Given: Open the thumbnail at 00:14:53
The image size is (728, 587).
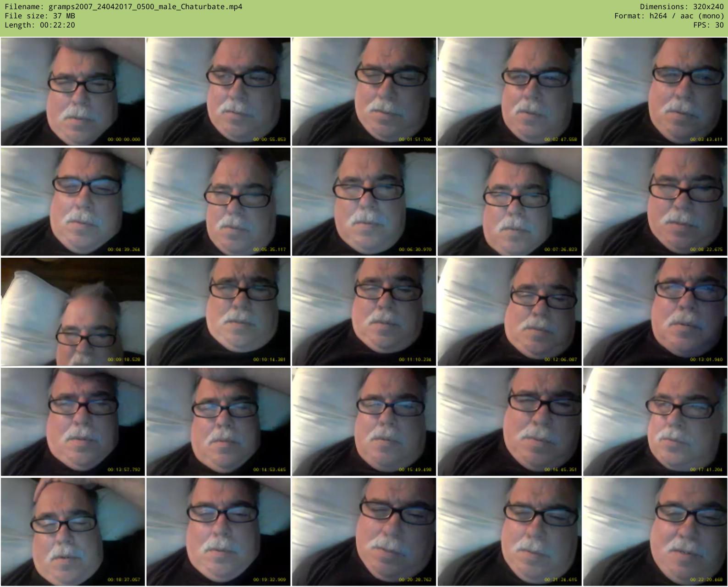Looking at the screenshot, I should [x=218, y=422].
